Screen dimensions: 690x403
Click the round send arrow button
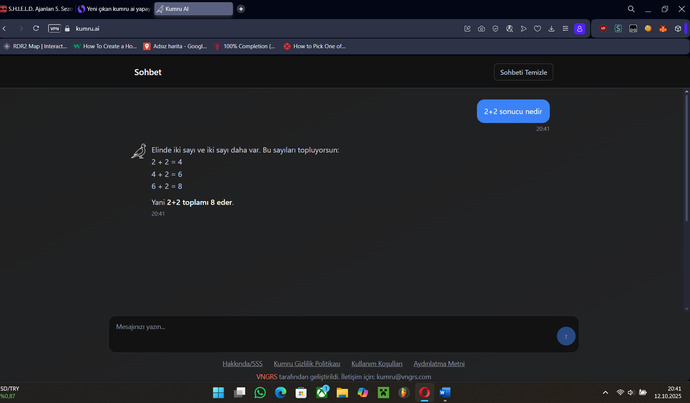pos(566,336)
